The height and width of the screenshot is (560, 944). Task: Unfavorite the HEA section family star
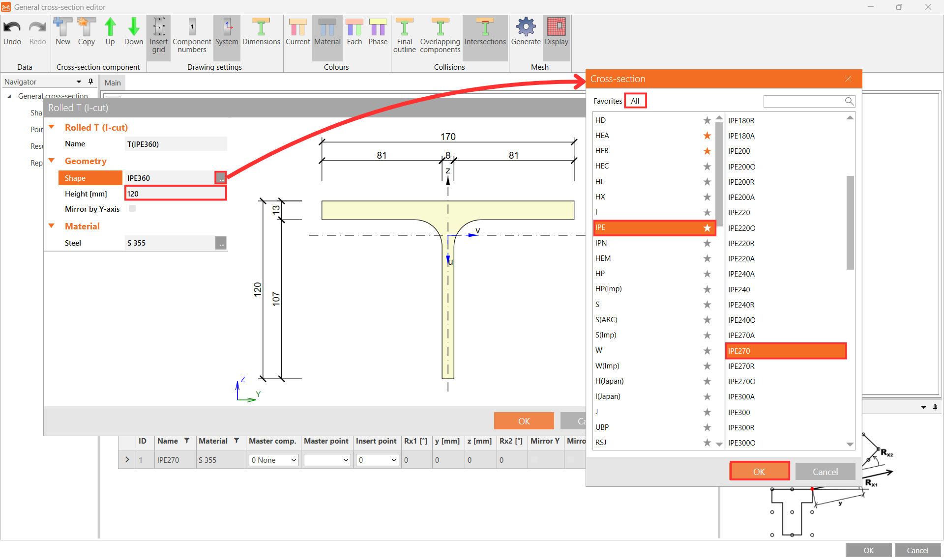coord(707,136)
